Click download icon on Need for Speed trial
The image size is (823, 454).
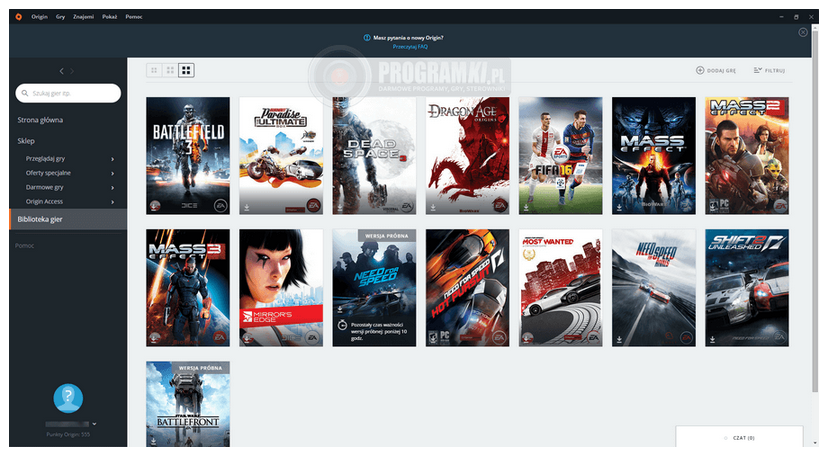[340, 309]
